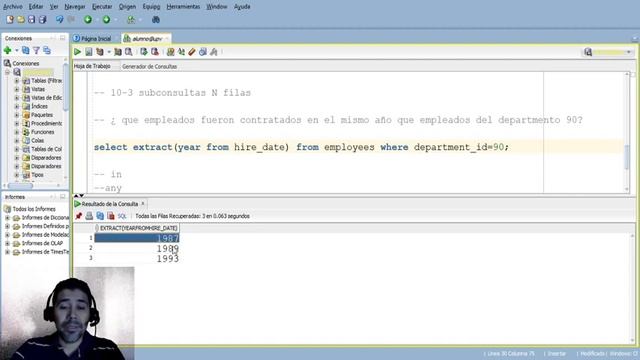Viewport: 640px width, 360px height.
Task: Click the refresh icon in result toolbar
Action: click(x=100, y=216)
